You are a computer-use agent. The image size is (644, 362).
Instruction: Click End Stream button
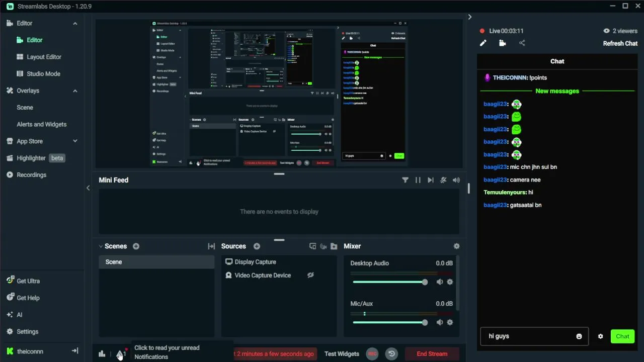pyautogui.click(x=432, y=354)
